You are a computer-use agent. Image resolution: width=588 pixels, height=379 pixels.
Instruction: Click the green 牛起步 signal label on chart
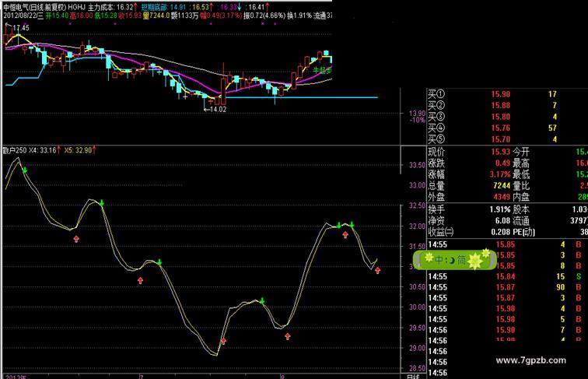click(x=323, y=70)
